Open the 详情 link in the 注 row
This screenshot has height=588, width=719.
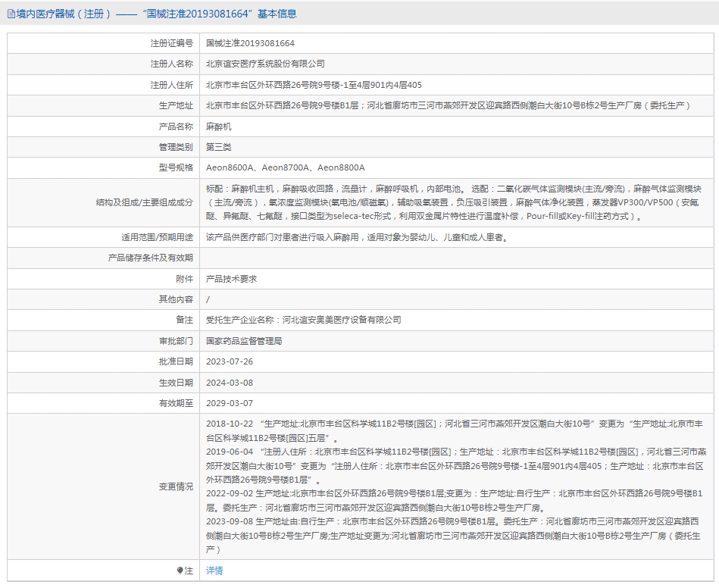click(x=214, y=571)
